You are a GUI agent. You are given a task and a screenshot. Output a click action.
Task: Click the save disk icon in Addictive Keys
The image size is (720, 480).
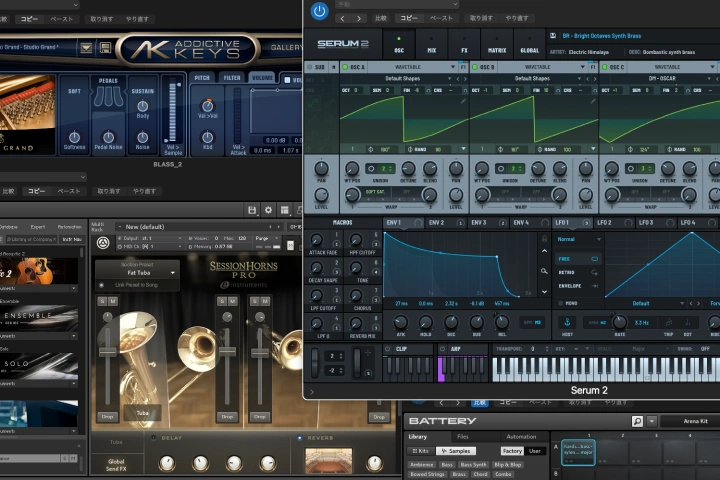pyautogui.click(x=105, y=47)
